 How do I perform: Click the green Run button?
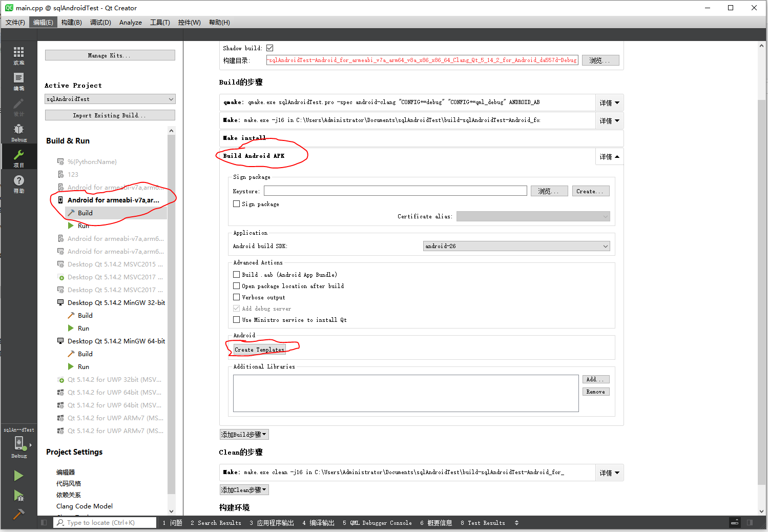tap(18, 476)
